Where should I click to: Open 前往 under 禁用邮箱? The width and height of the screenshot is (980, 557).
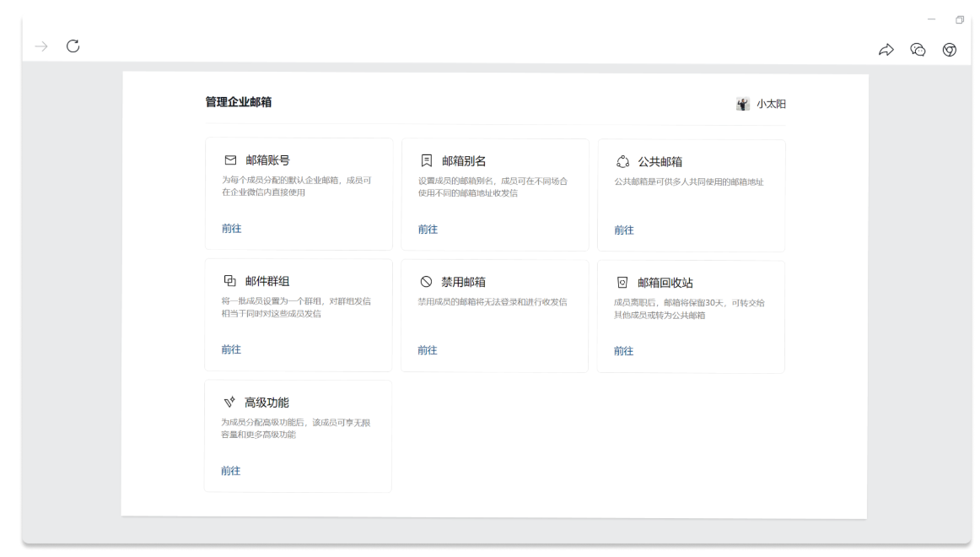coord(428,350)
